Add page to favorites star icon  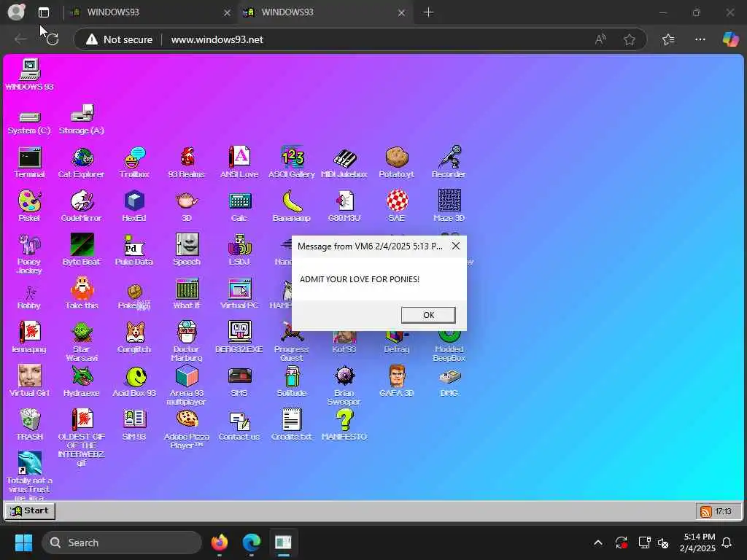[630, 39]
